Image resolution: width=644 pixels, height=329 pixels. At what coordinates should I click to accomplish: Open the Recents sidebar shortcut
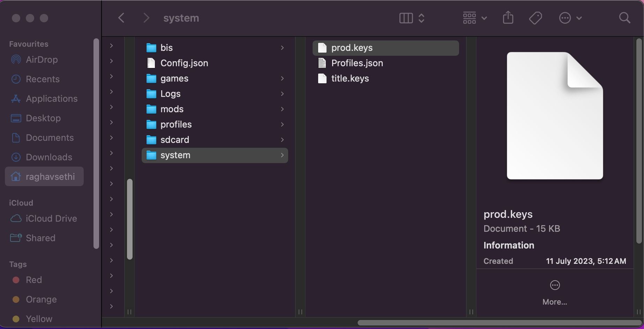coord(42,79)
